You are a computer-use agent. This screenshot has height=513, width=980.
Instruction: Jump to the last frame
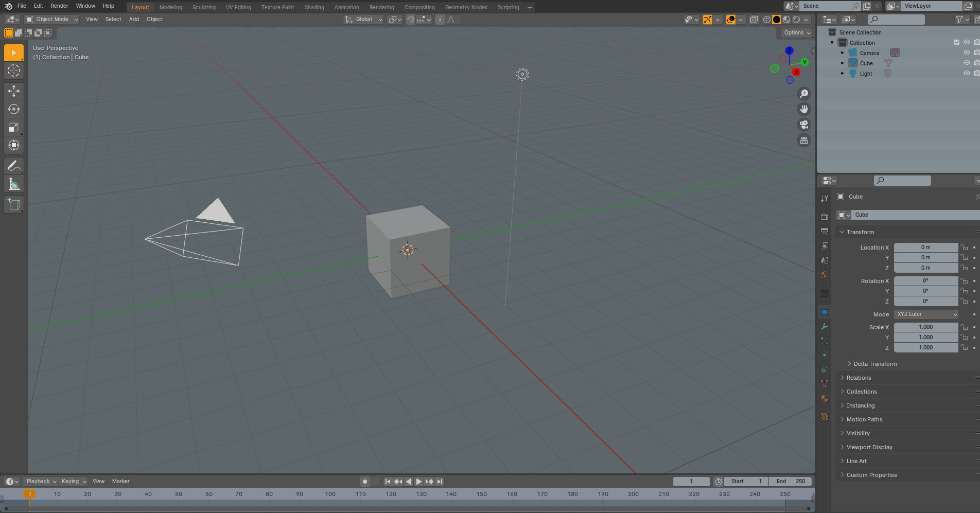tap(440, 482)
